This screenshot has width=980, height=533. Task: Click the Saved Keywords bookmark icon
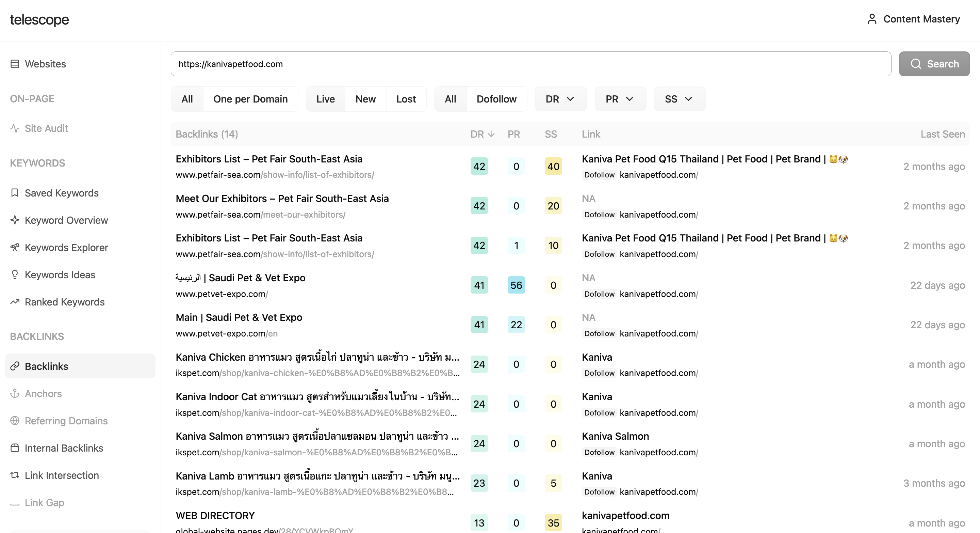15,193
